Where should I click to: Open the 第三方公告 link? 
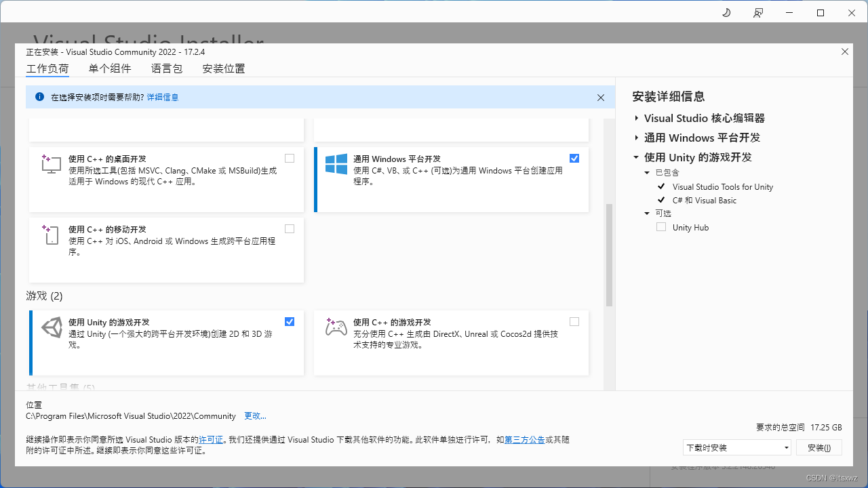525,440
